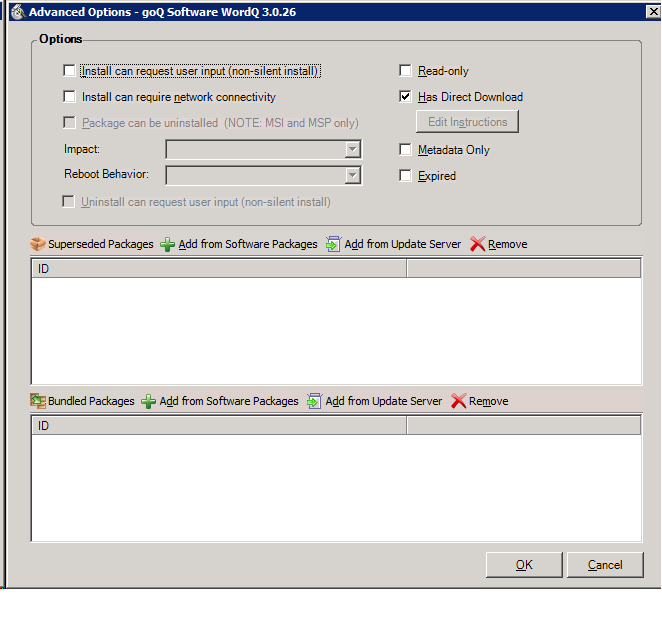662x622 pixels.
Task: Click green plus icon beside Bundled Packages
Action: click(x=149, y=402)
